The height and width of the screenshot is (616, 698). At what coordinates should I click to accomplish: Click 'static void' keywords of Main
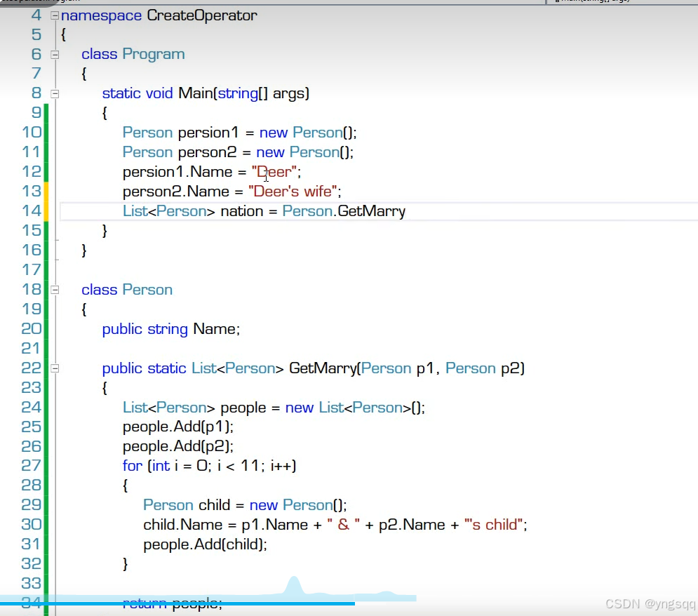137,93
